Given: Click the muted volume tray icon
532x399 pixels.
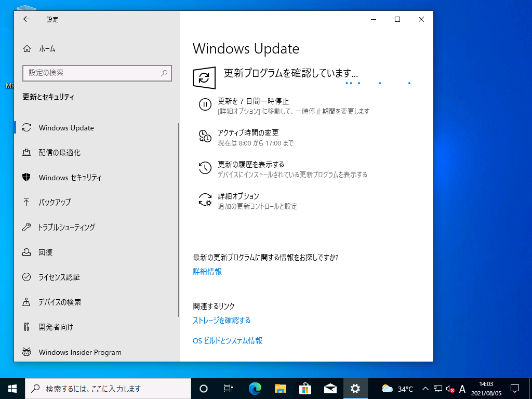Looking at the screenshot, I should (x=450, y=389).
